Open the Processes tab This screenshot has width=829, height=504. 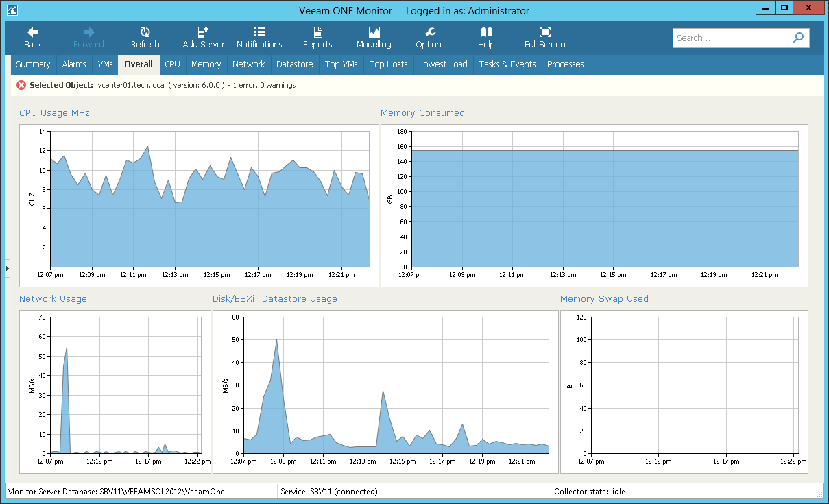566,64
